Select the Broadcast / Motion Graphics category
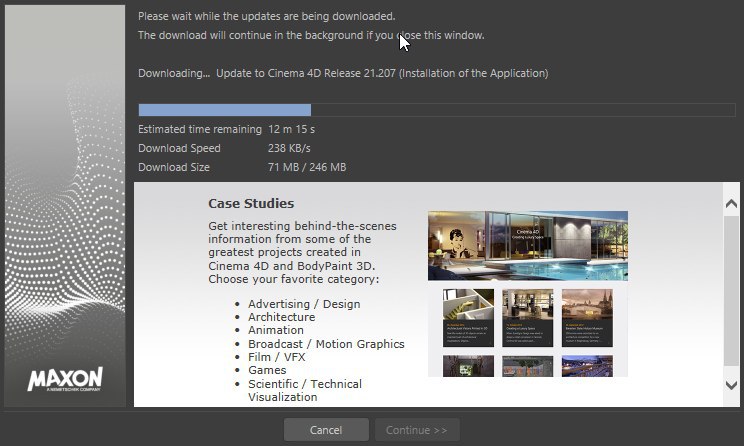Screen dimensions: 744x446 (326, 344)
